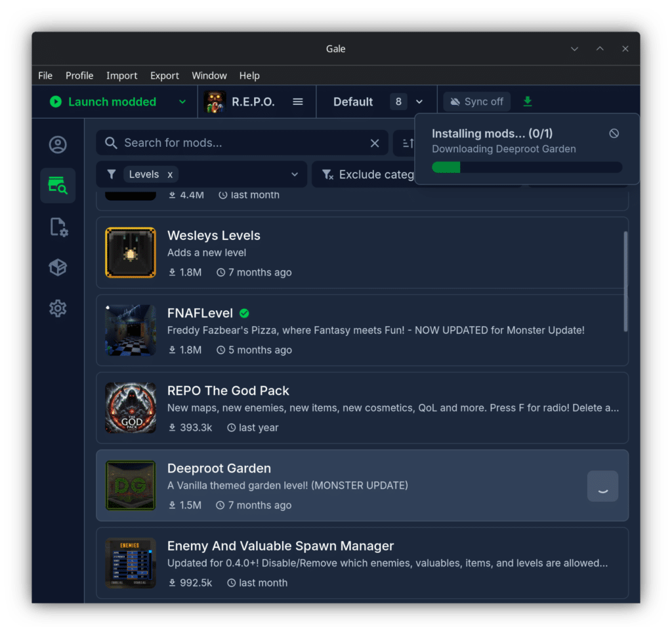This screenshot has width=672, height=635.
Task: Click the Deeproot Garden DG thumbnail
Action: coord(131,485)
